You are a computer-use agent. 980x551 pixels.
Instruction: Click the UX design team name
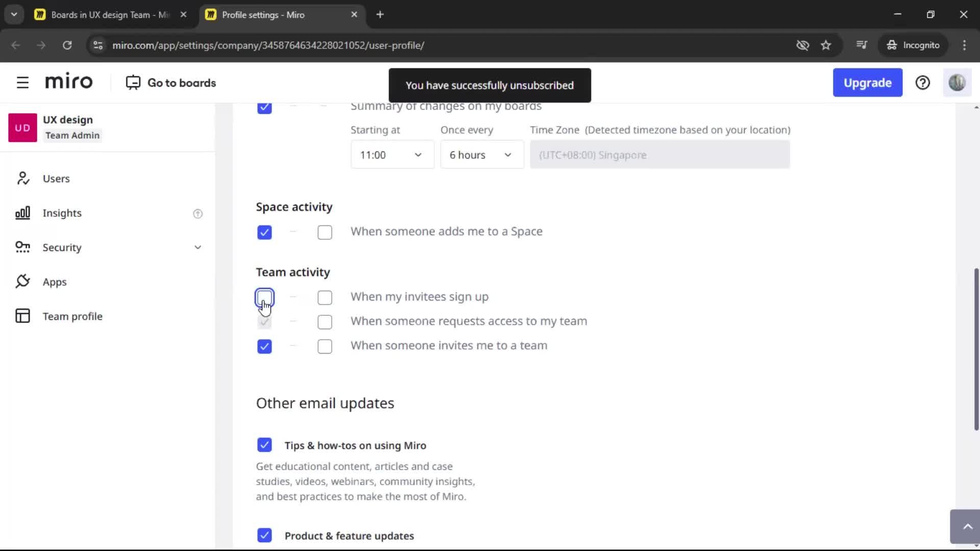click(x=68, y=120)
